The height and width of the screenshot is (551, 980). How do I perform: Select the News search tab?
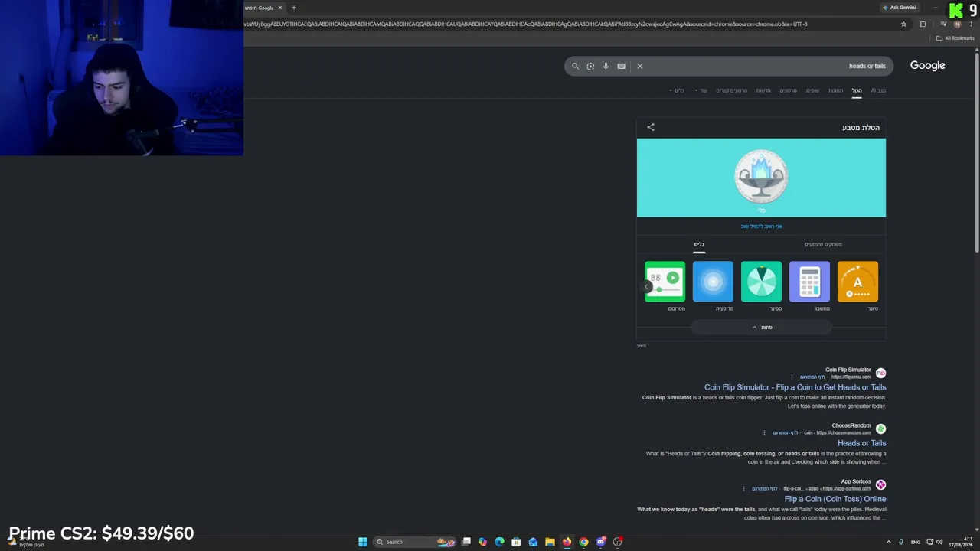pyautogui.click(x=763, y=90)
